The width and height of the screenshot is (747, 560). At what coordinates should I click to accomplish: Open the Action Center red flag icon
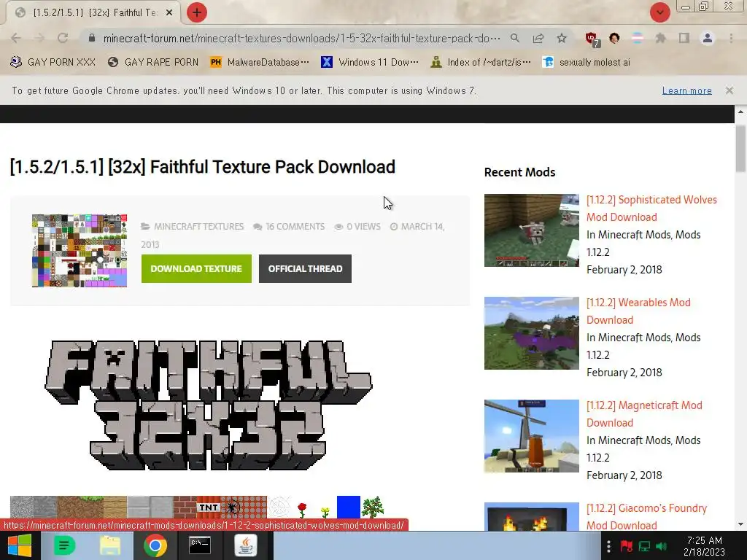(x=627, y=546)
